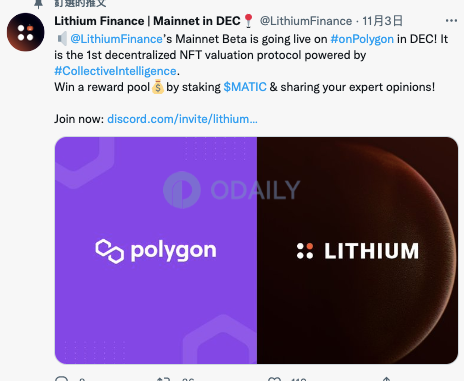Click the Lithium four-dot logo in image
The width and height of the screenshot is (464, 381).
click(x=305, y=251)
